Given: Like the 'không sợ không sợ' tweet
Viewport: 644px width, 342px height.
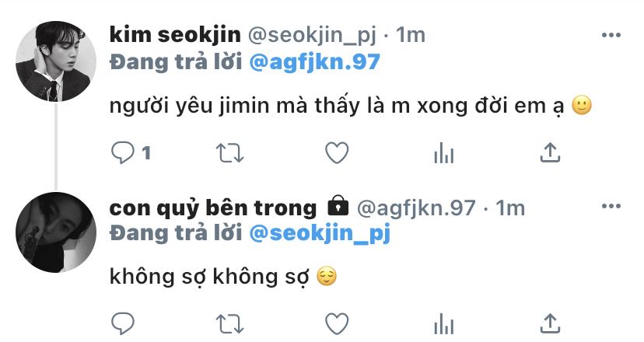Looking at the screenshot, I should click(337, 323).
